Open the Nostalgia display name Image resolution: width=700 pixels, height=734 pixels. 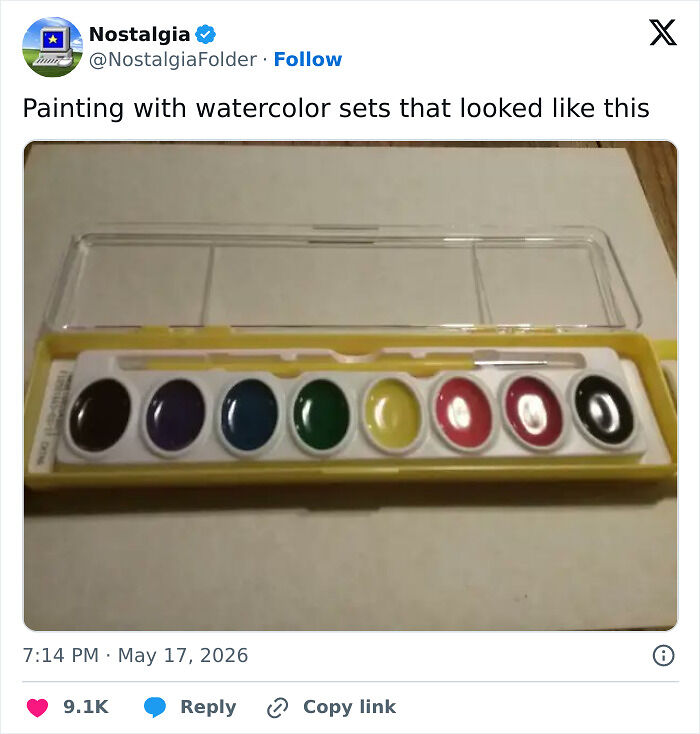(140, 34)
